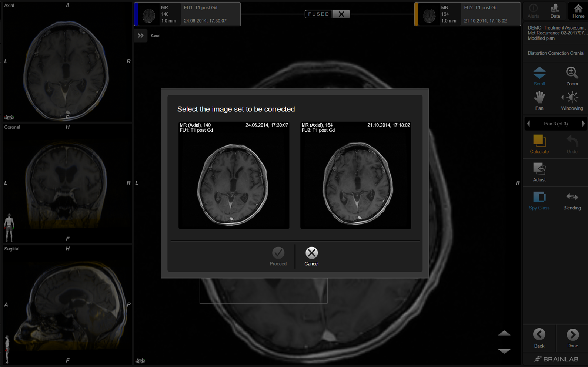Click the FUSED label
Screen dimensions: 588x367
[x=318, y=14]
